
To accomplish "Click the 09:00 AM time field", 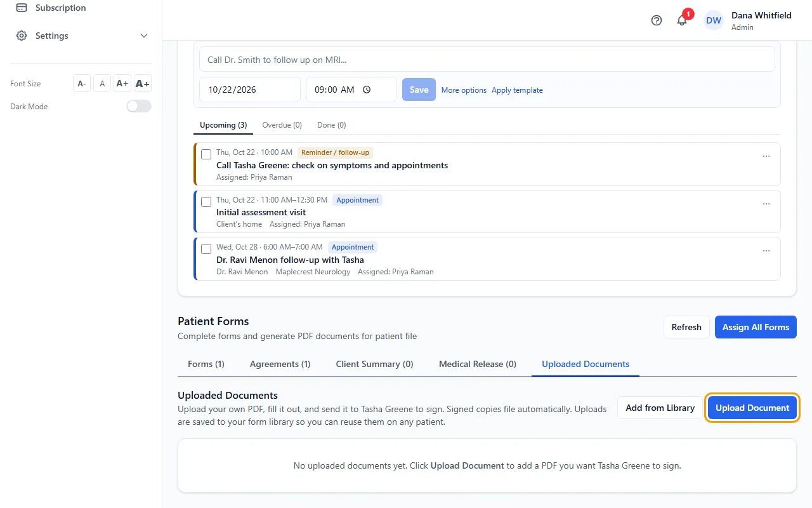I will (351, 90).
